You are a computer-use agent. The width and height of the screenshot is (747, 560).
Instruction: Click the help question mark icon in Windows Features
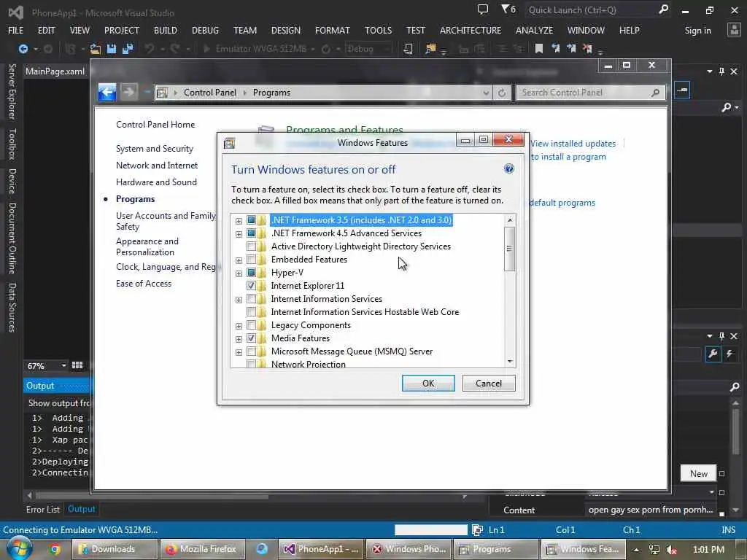(508, 168)
